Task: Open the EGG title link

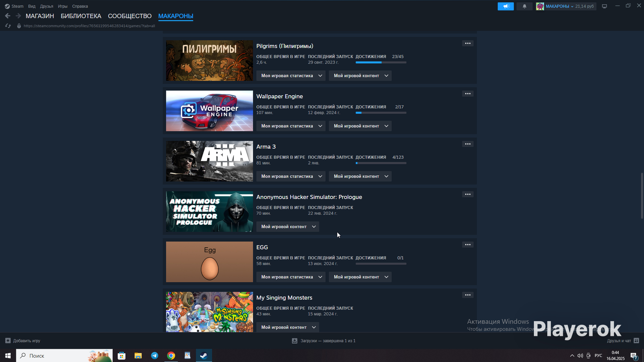Action: (262, 247)
